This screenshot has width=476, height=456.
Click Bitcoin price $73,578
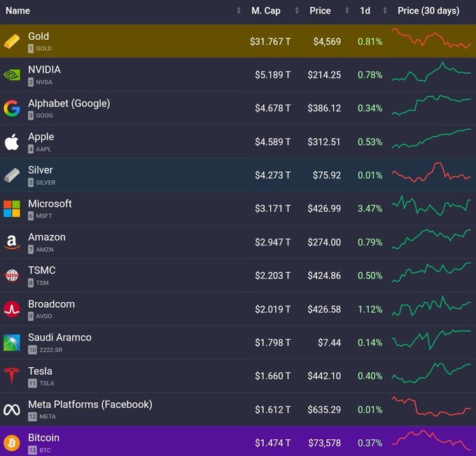point(325,443)
